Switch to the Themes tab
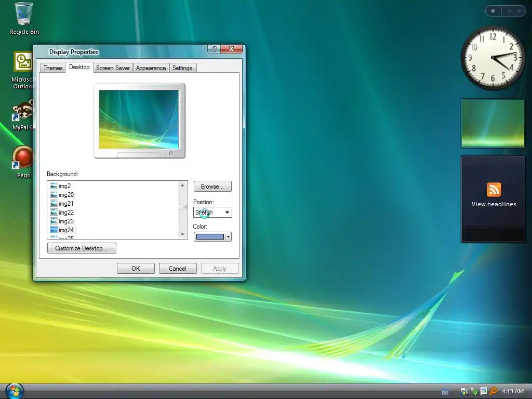The height and width of the screenshot is (399, 532). (53, 68)
